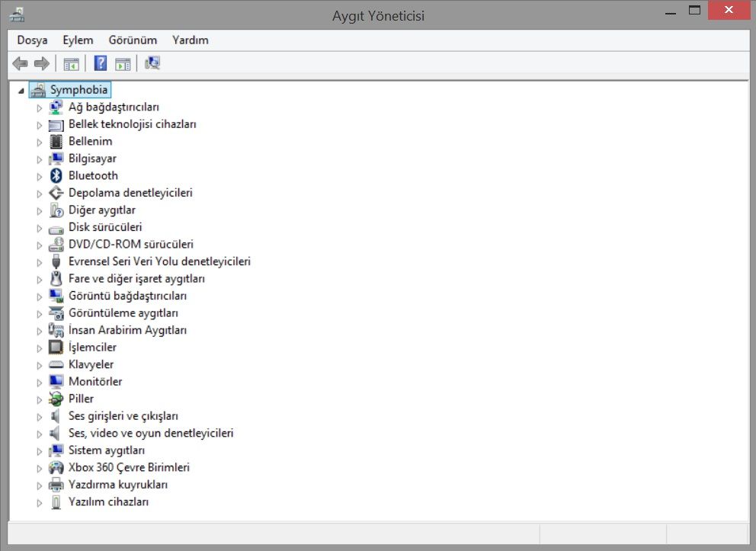Image resolution: width=756 pixels, height=551 pixels.
Task: Click the speaker icon for Ses girişleri ve çıkışları
Action: point(56,416)
